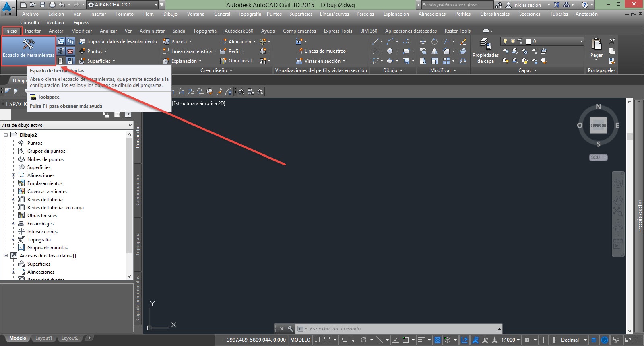Viewport: 644px width, 346px height.
Task: Click Importar datos de levantamiento
Action: [118, 41]
